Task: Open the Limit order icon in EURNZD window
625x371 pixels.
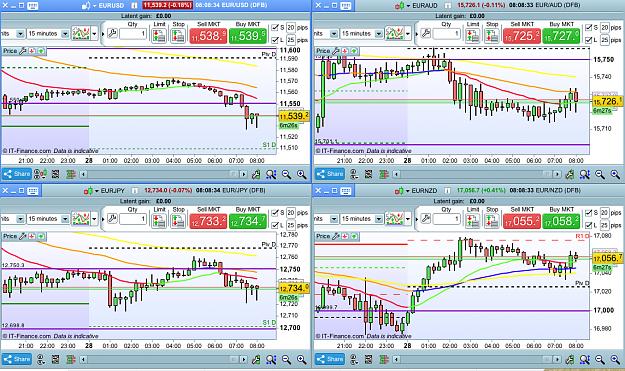Action: coord(472,220)
